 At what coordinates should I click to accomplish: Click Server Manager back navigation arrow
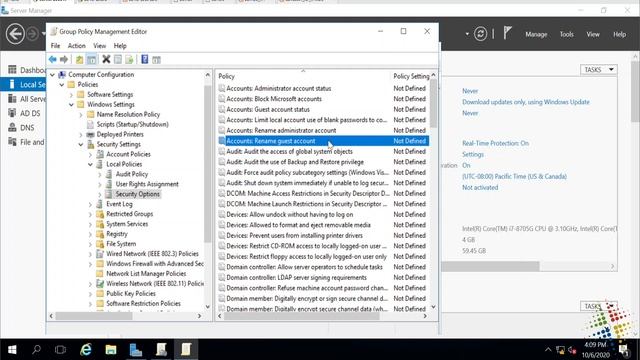click(x=15, y=33)
